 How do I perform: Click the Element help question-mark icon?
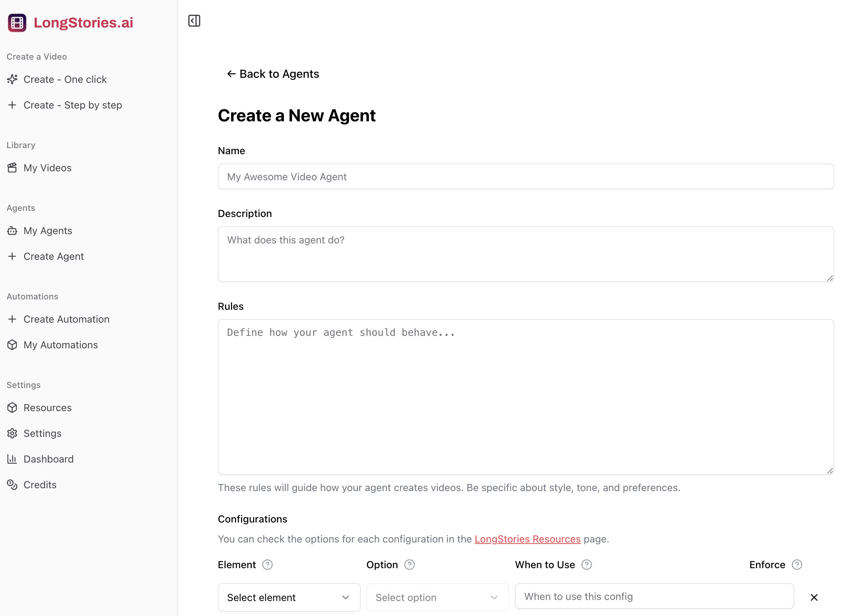click(x=267, y=565)
